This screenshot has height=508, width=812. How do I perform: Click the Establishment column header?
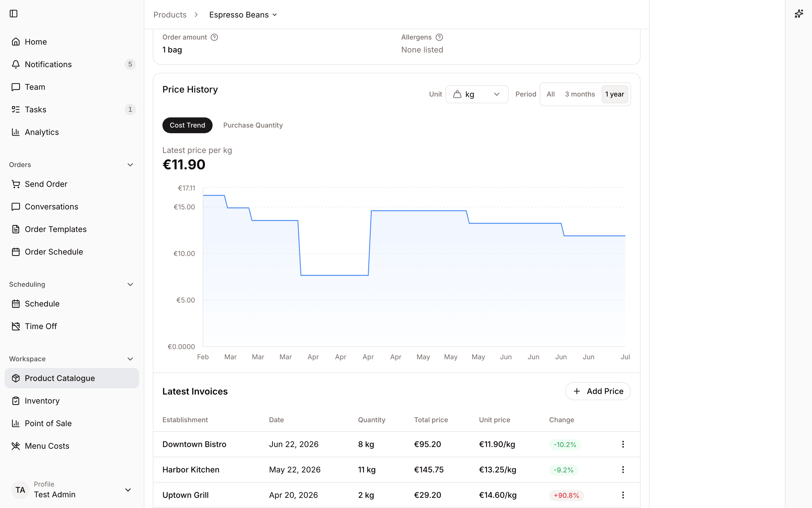click(x=185, y=420)
